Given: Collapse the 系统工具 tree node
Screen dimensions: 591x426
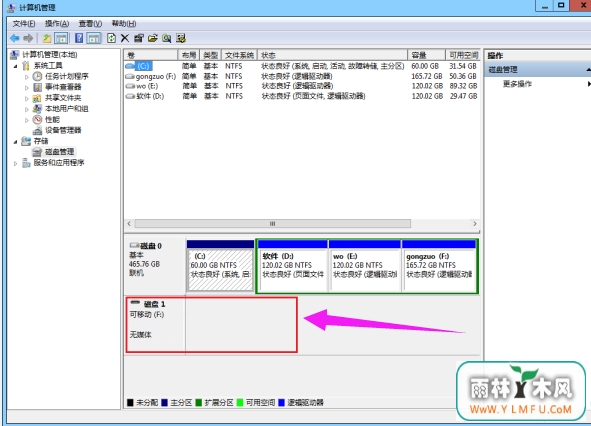Looking at the screenshot, I should coord(15,66).
